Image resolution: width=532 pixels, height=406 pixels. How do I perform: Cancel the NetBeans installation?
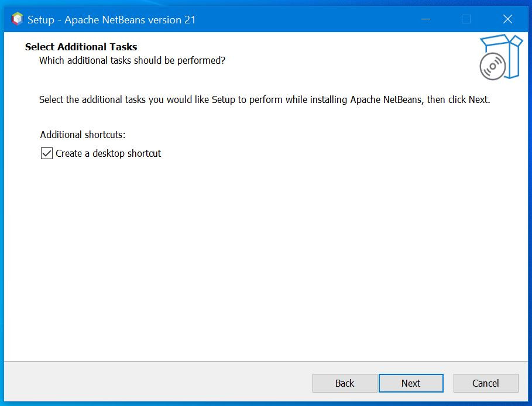(485, 383)
